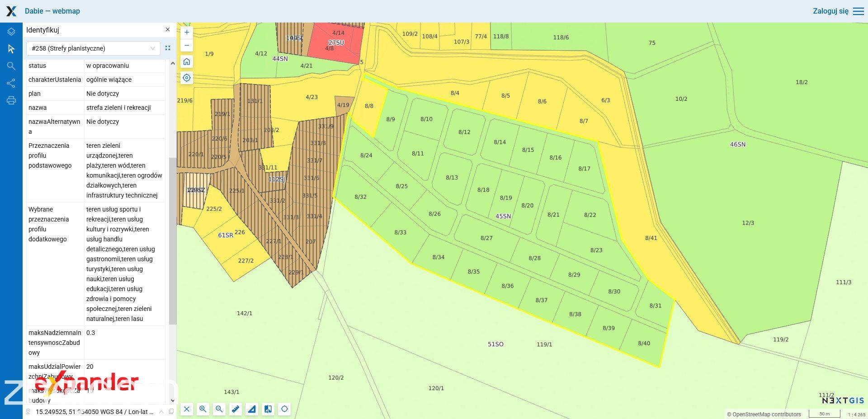The width and height of the screenshot is (868, 419).
Task: Select the triangle area measure tool
Action: [x=252, y=409]
